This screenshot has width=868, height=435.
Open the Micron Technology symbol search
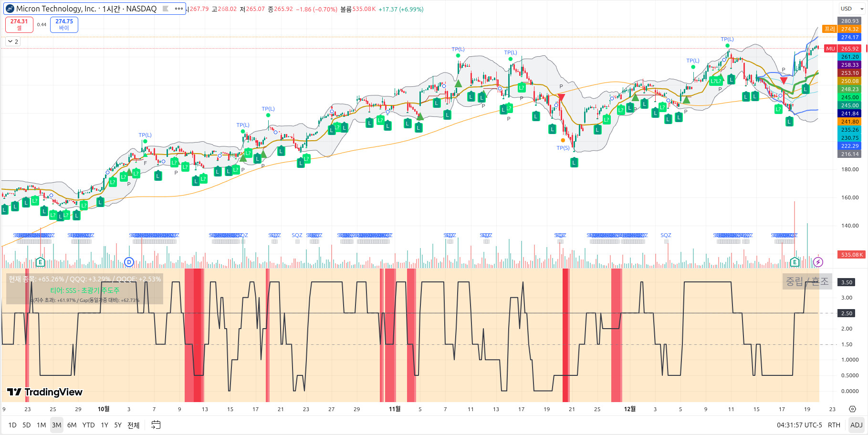tap(86, 9)
